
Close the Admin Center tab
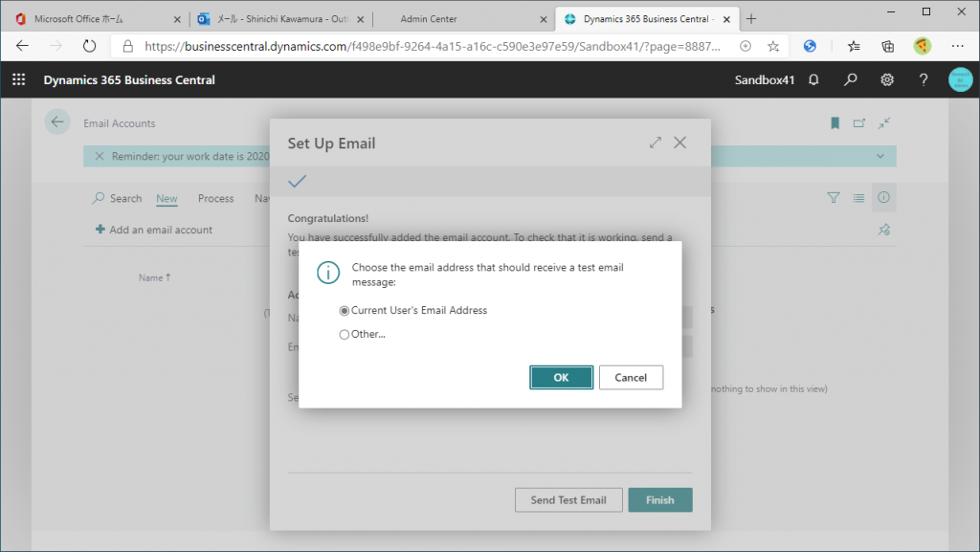pyautogui.click(x=544, y=19)
